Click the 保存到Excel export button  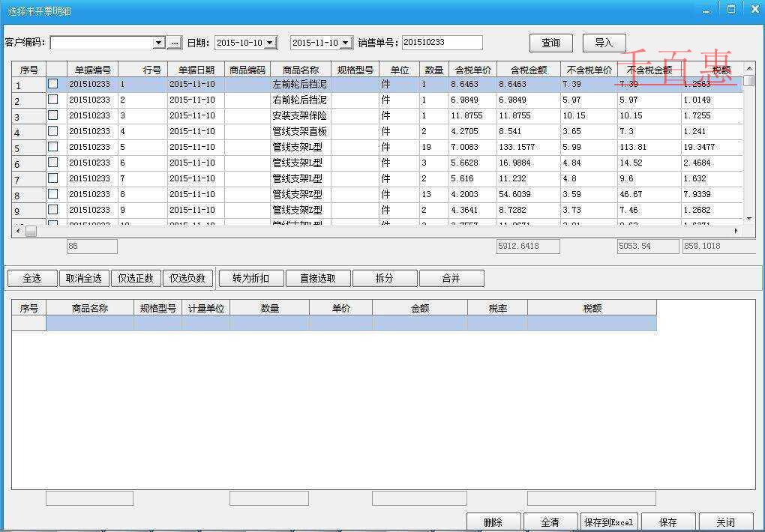pos(609,522)
